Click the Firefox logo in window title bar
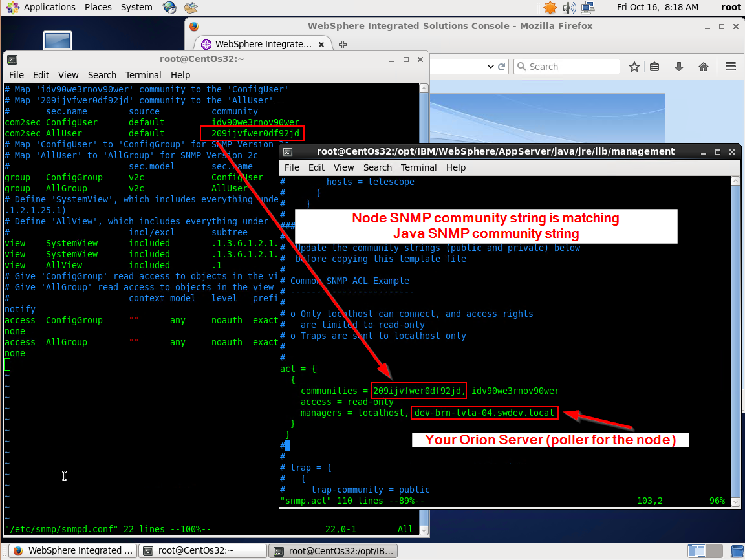Viewport: 745px width, 560px height. pyautogui.click(x=194, y=26)
